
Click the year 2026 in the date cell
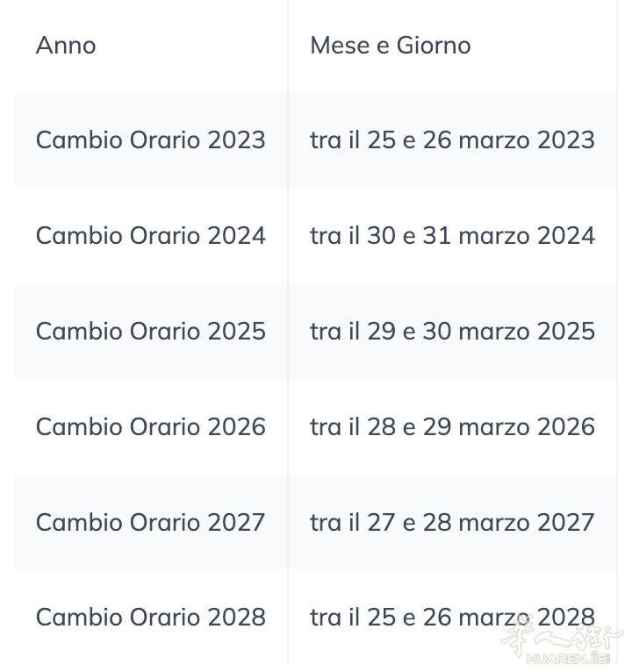[566, 427]
